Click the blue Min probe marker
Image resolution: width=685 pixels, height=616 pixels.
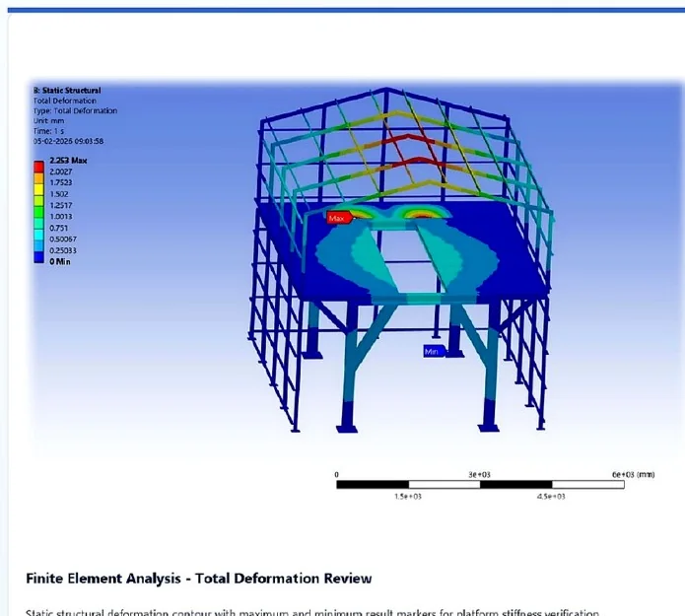(x=435, y=351)
